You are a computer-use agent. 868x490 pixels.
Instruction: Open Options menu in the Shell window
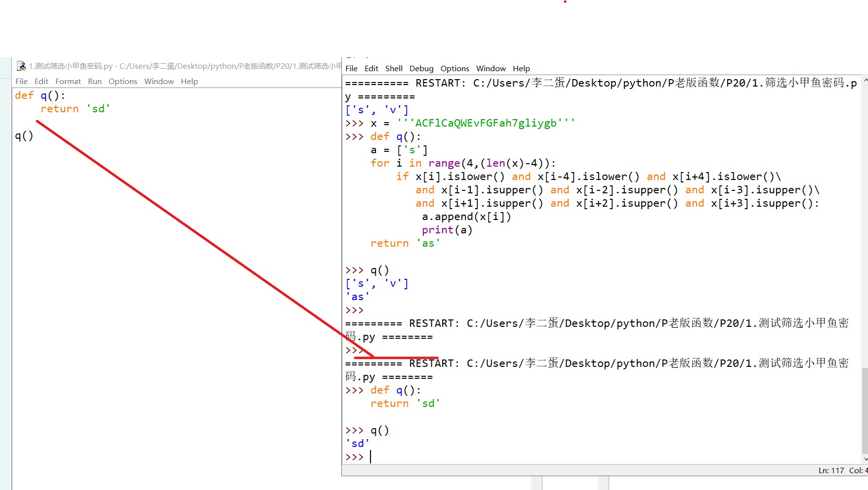coord(455,68)
